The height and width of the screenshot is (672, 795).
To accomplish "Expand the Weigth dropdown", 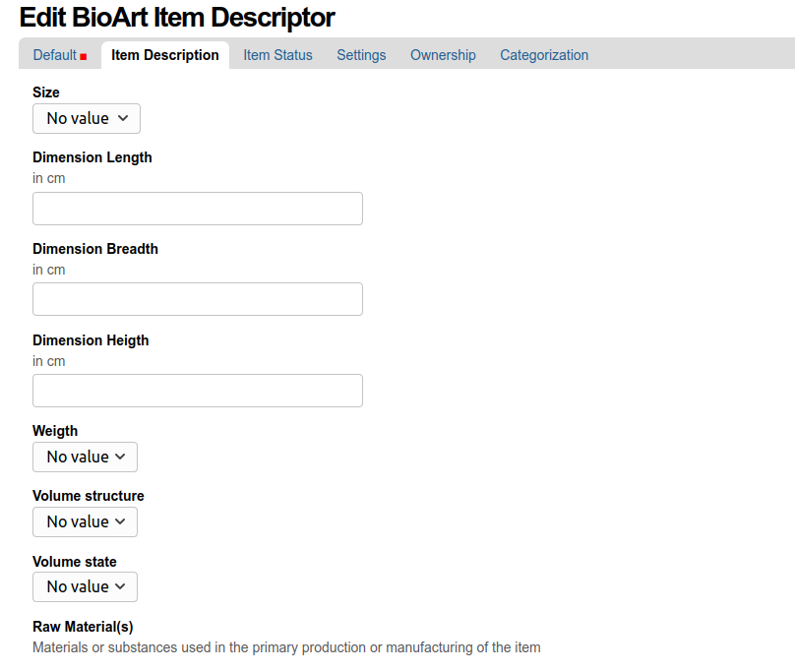I will (85, 457).
